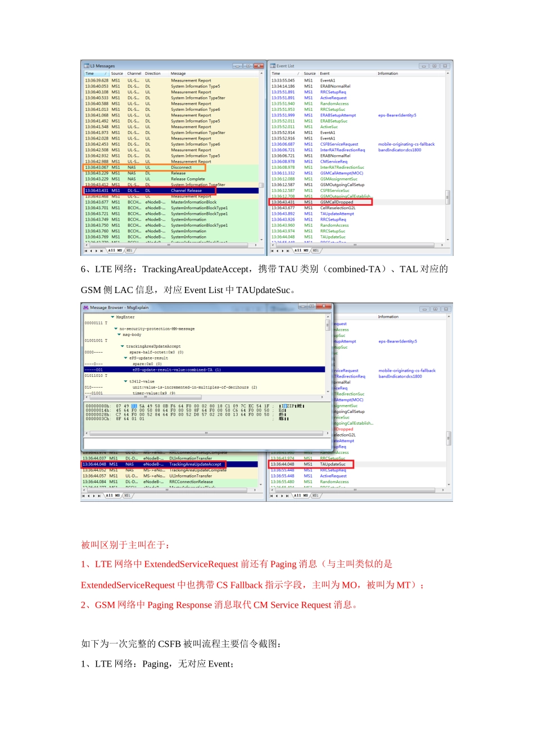This screenshot has height=756, width=534.
Task: Go to last sheet arrow in upper L3 Messages
Action: 102,250
